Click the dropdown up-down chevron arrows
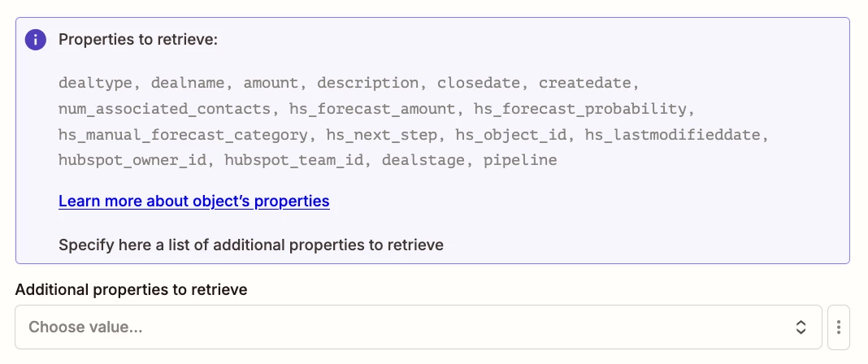Image resolution: width=868 pixels, height=364 pixels. point(801,327)
